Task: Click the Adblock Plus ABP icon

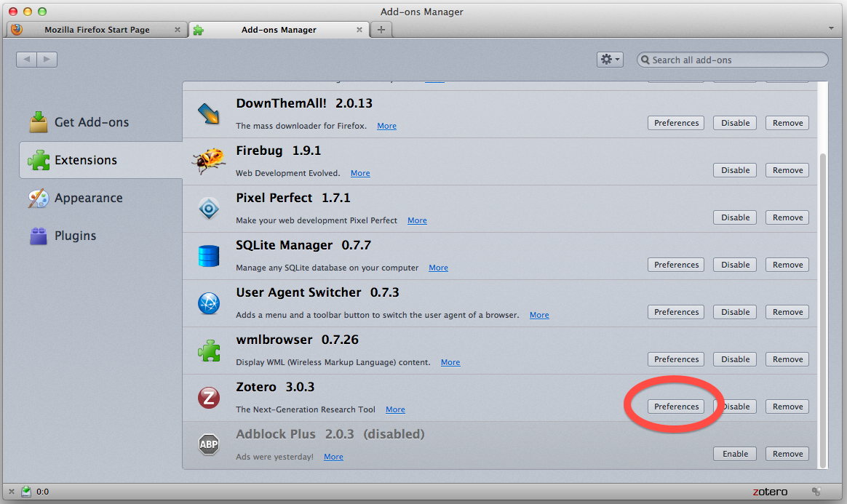Action: click(x=209, y=444)
